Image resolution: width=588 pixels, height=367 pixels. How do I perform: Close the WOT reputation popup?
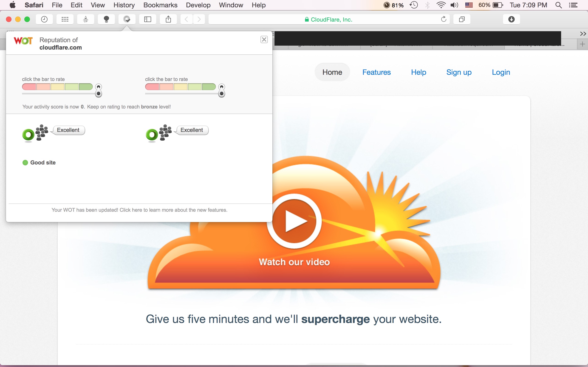point(264,39)
